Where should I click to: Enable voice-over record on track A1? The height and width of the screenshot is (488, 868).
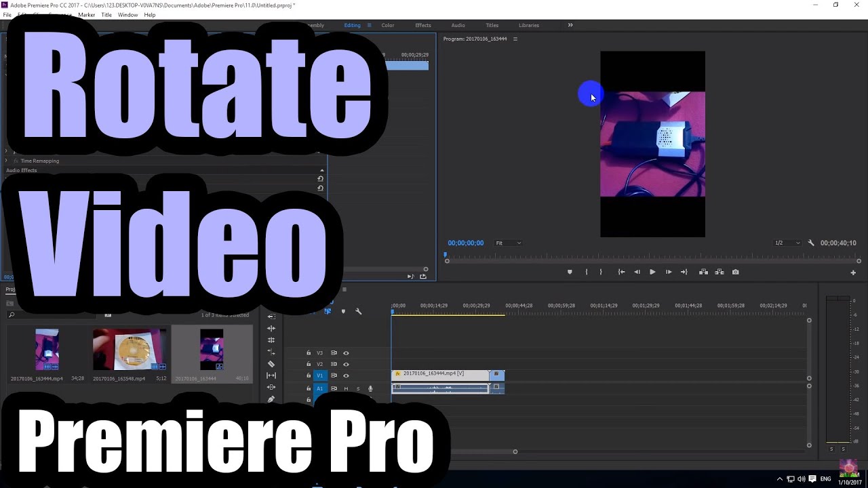[x=370, y=388]
